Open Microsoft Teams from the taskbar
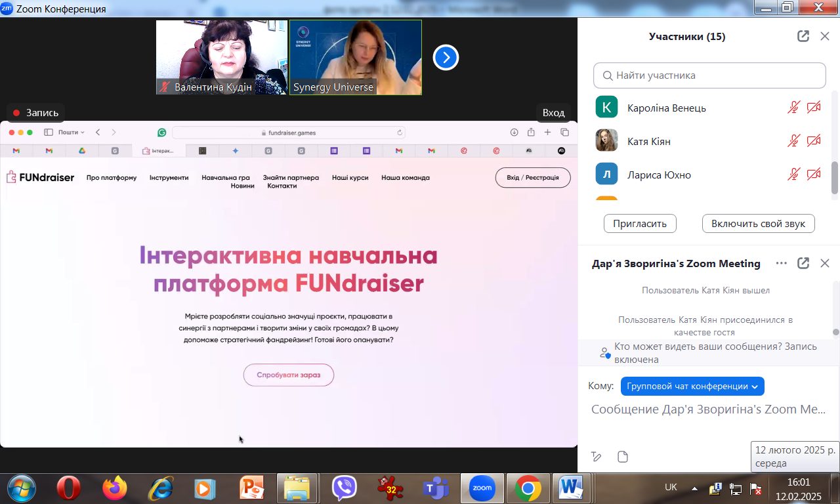Image resolution: width=840 pixels, height=504 pixels. pyautogui.click(x=436, y=488)
